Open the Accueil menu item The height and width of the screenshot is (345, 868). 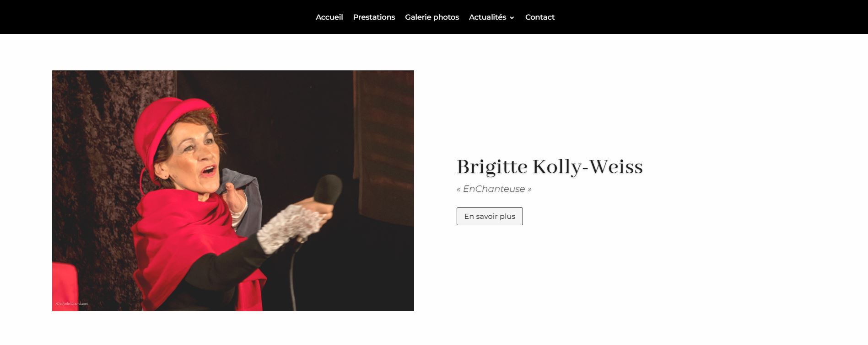(329, 17)
